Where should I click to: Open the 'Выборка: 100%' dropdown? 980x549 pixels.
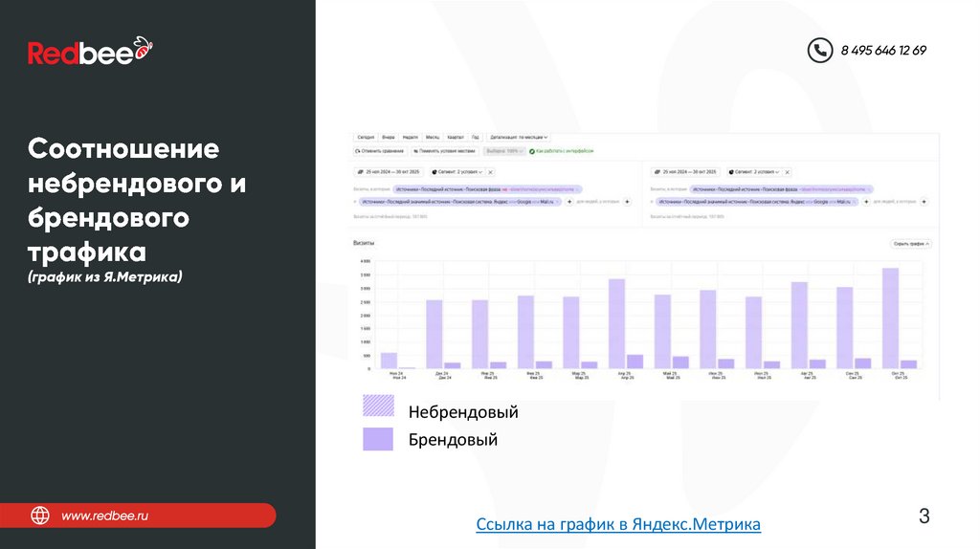point(503,151)
